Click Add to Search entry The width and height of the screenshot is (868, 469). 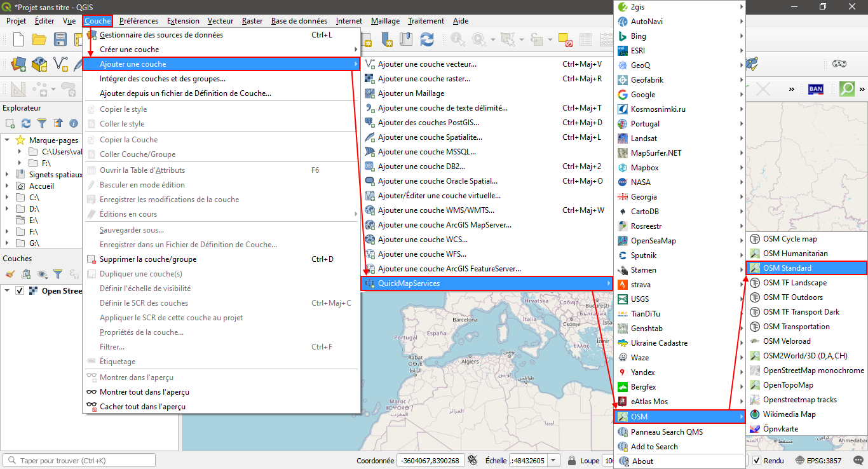679,447
